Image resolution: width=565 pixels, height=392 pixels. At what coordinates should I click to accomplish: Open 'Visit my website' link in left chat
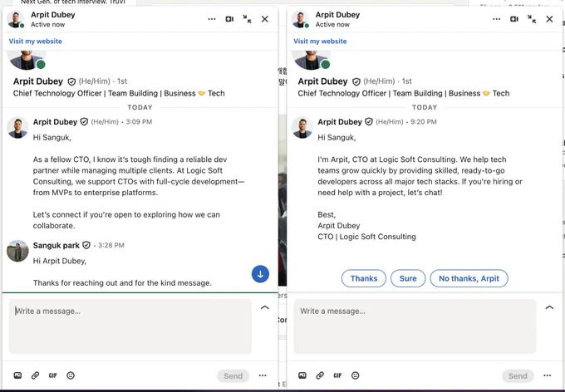[x=35, y=41]
